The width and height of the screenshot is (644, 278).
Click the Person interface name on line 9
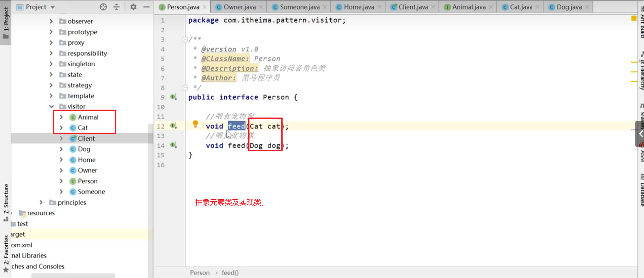coord(276,97)
